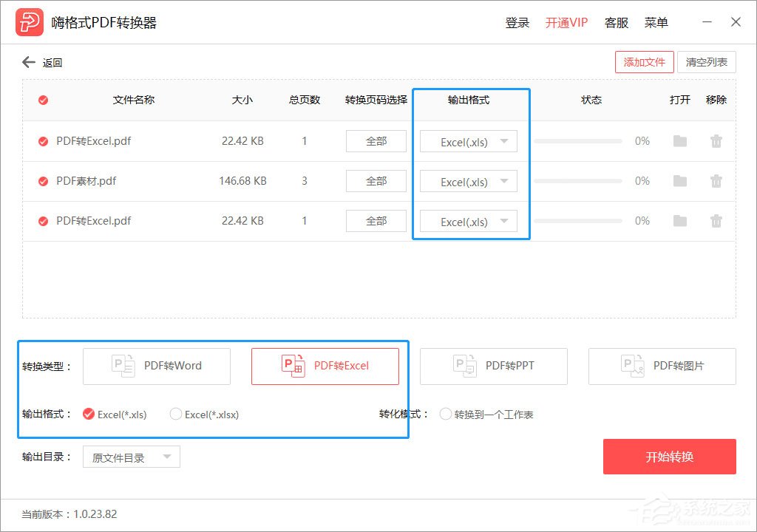
Task: Click 全部 page selection for the first file
Action: click(x=376, y=140)
